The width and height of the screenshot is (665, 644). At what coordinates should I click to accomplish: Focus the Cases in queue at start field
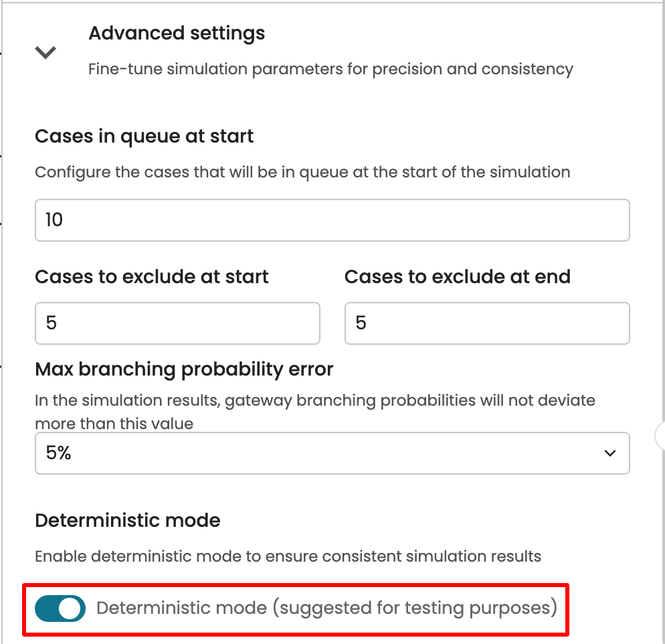[x=332, y=220]
